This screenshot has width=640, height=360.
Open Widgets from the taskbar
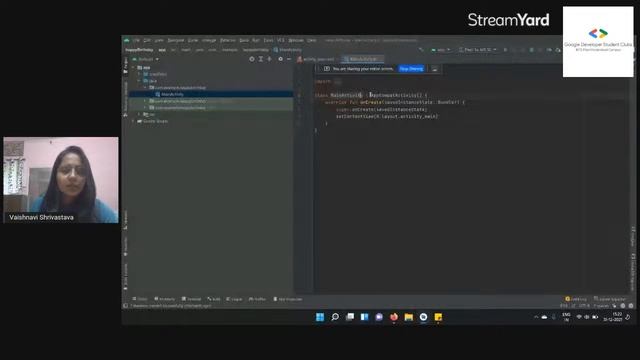tap(364, 317)
